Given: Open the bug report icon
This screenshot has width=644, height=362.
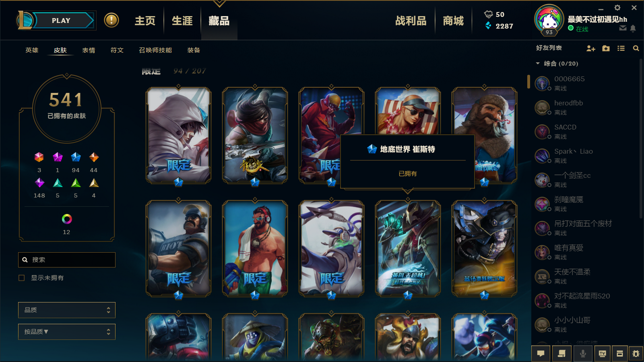Looking at the screenshot, I should 636,354.
